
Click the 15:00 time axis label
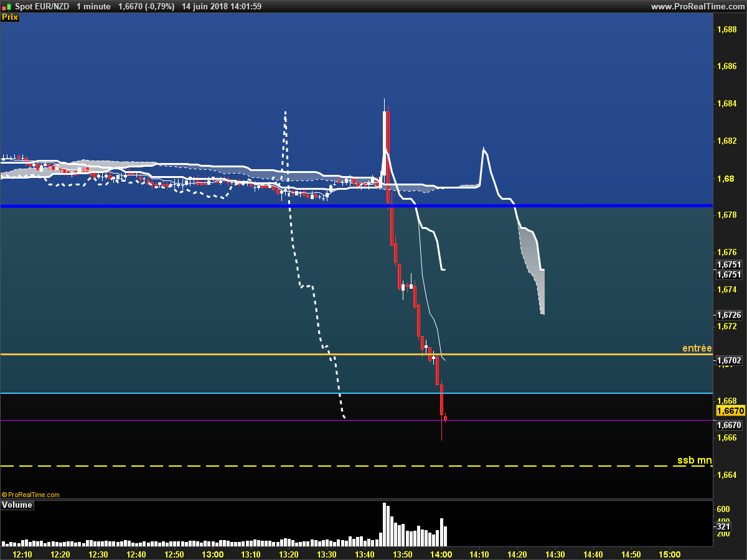tap(669, 554)
